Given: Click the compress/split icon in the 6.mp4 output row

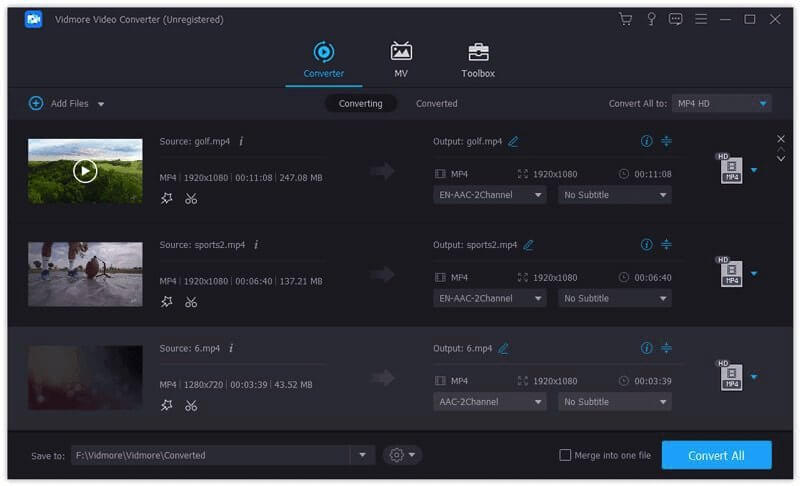Looking at the screenshot, I should click(667, 348).
